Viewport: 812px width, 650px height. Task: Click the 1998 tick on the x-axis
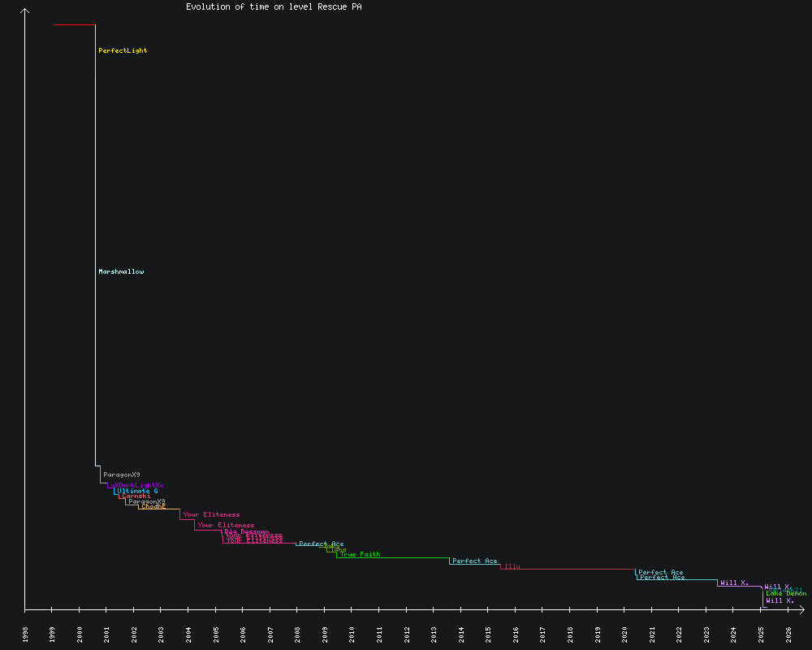[x=25, y=634]
